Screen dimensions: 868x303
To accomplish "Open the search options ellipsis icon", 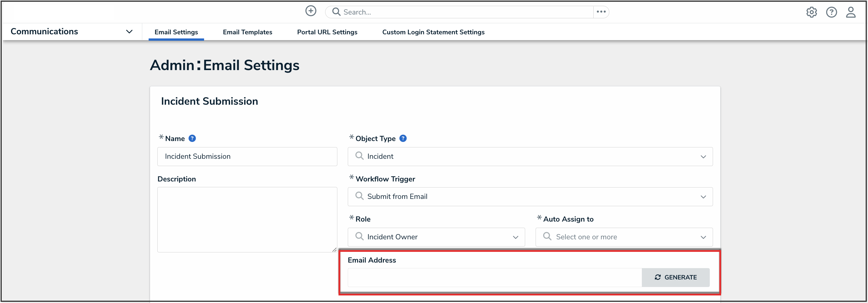I will pos(601,12).
